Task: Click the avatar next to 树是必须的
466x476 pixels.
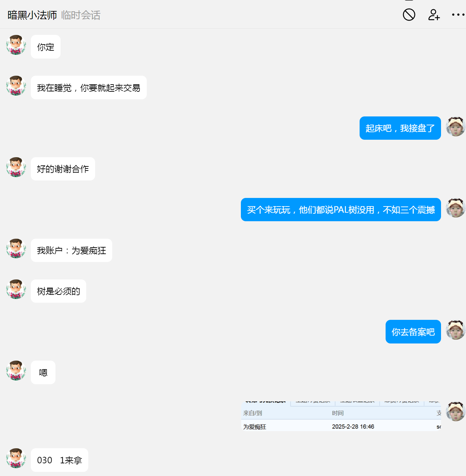Action: 16,289
